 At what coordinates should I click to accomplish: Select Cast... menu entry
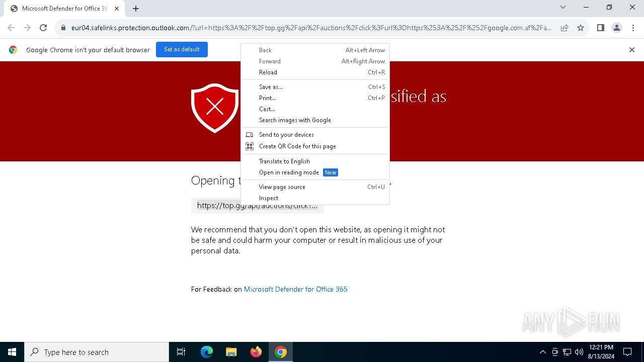point(315,109)
